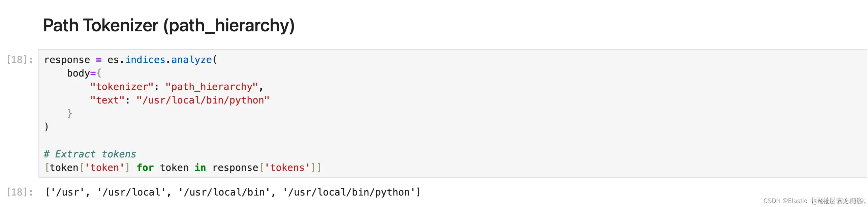Click the for keyword in the list comprehension
The width and height of the screenshot is (868, 207).
click(145, 168)
